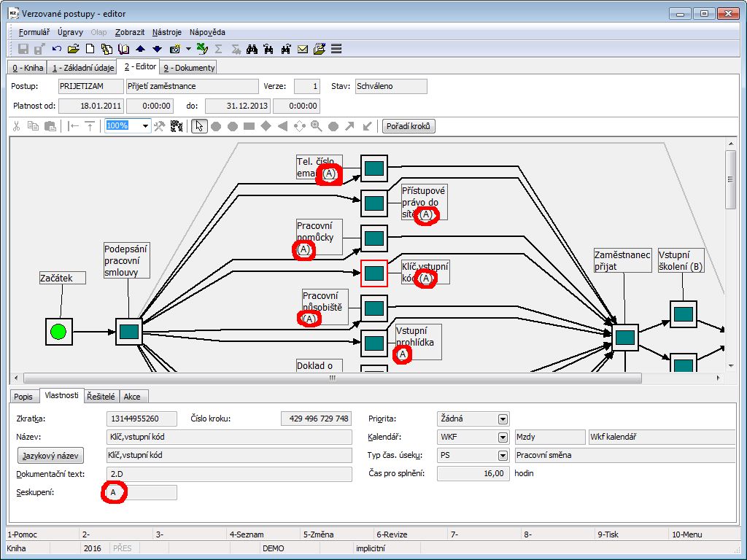This screenshot has width=747, height=560.
Task: Click the new blank page icon
Action: [90, 49]
